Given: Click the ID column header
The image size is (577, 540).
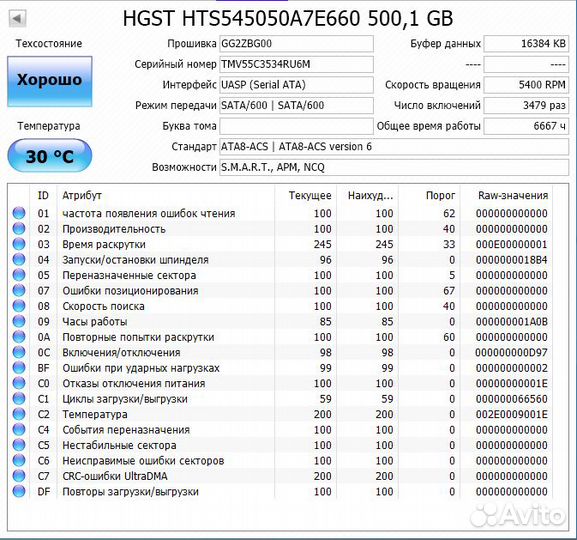Looking at the screenshot, I should coord(43,195).
